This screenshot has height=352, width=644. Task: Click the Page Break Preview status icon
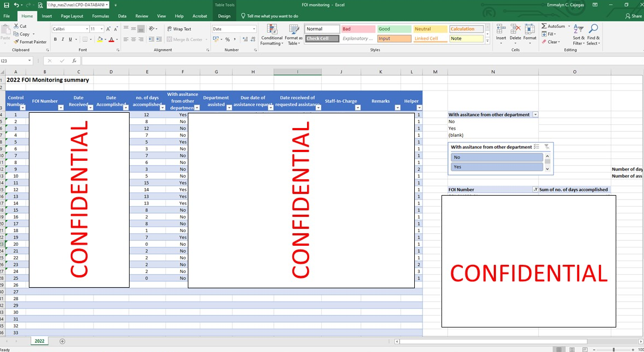pos(585,349)
